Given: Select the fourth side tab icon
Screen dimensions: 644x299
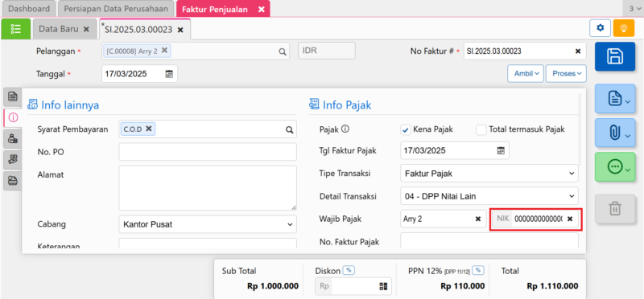Looking at the screenshot, I should coord(13,160).
